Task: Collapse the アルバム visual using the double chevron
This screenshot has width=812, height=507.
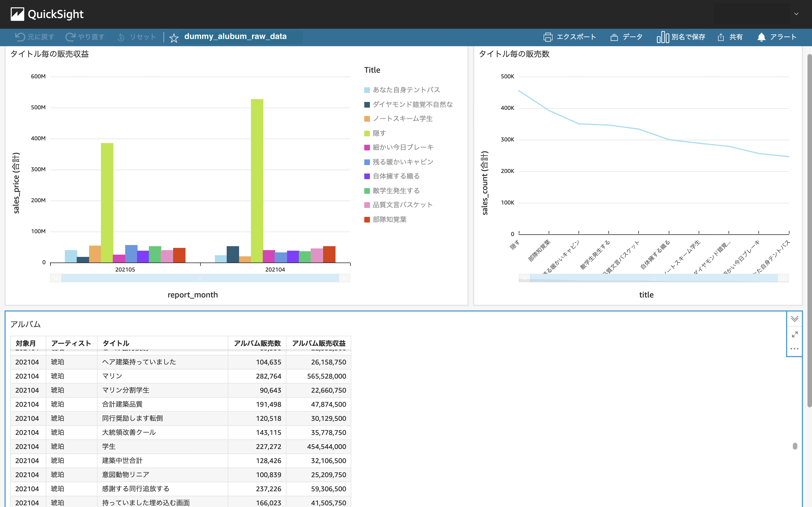Action: [794, 319]
